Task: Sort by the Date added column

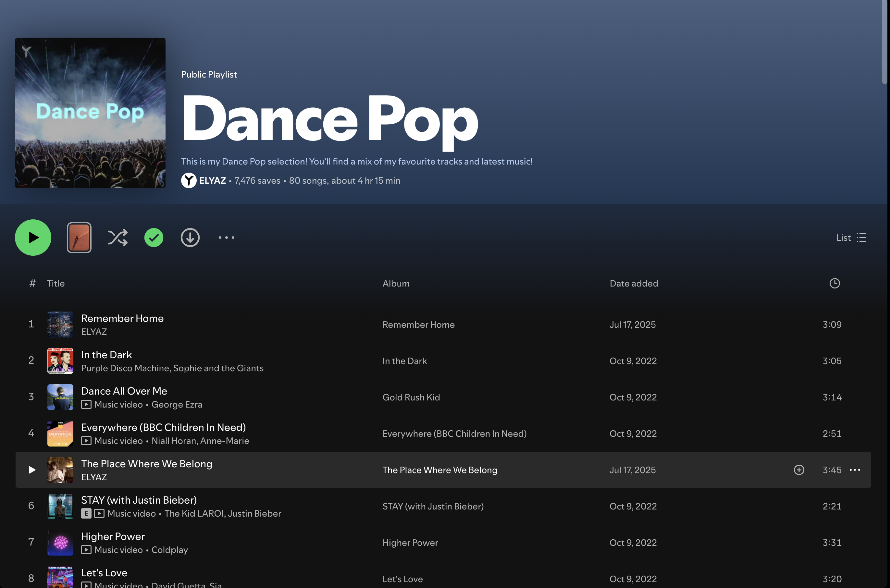Action: (x=634, y=284)
